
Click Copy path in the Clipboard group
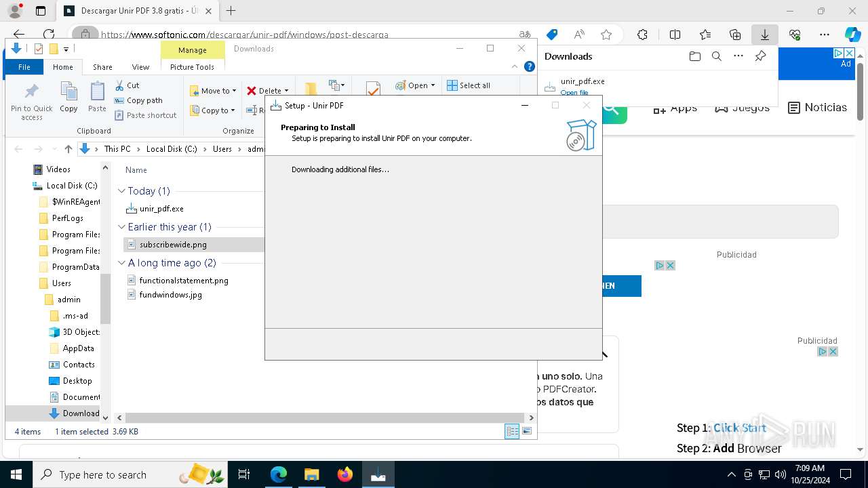click(138, 100)
